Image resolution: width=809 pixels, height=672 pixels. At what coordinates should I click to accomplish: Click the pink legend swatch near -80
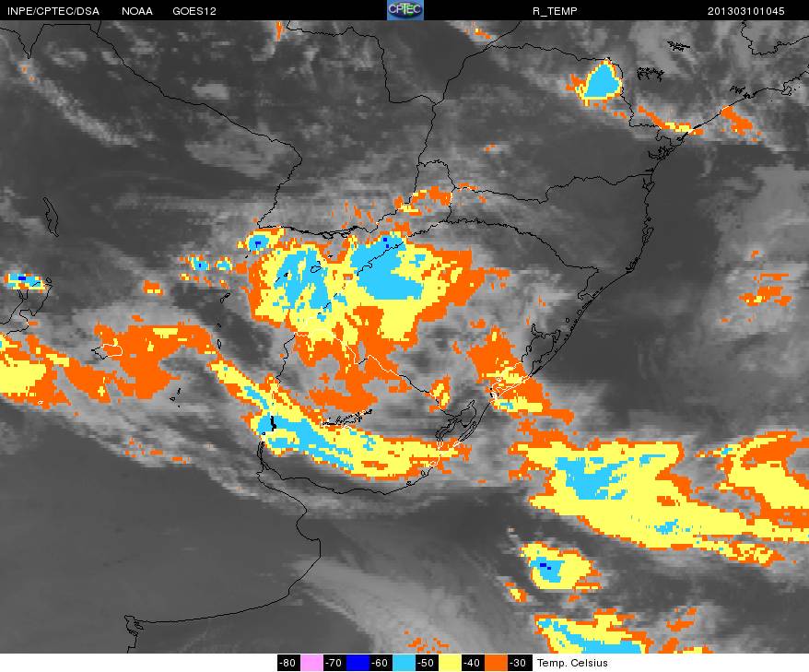coord(311,663)
